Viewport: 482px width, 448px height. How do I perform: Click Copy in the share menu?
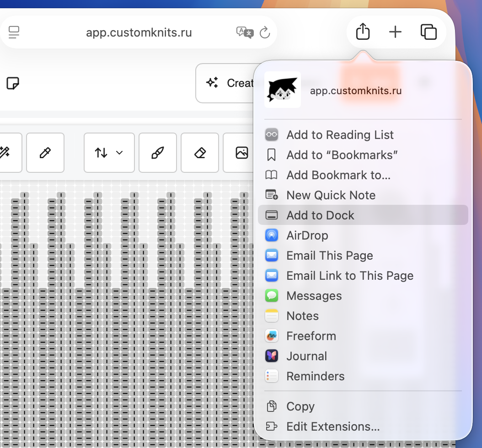(x=300, y=406)
